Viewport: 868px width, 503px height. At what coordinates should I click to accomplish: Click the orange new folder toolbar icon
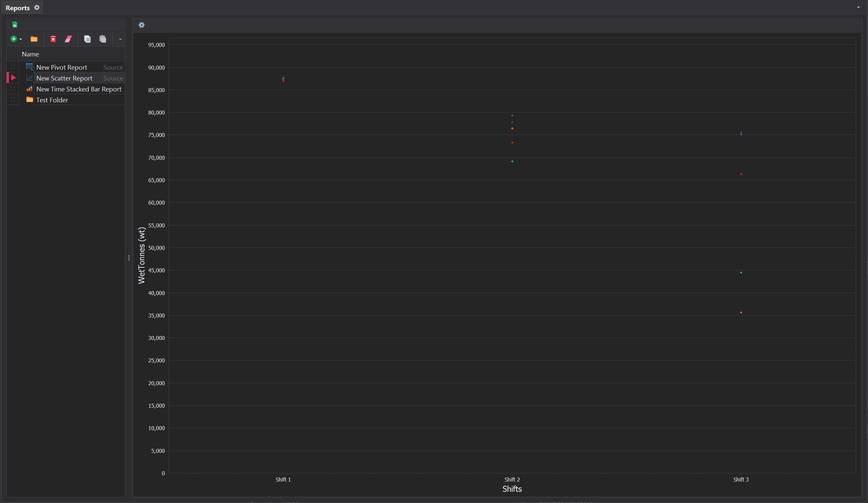pyautogui.click(x=34, y=39)
